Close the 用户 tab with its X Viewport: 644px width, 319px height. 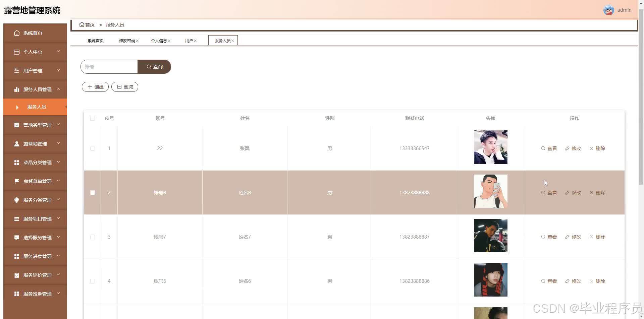[x=195, y=41]
